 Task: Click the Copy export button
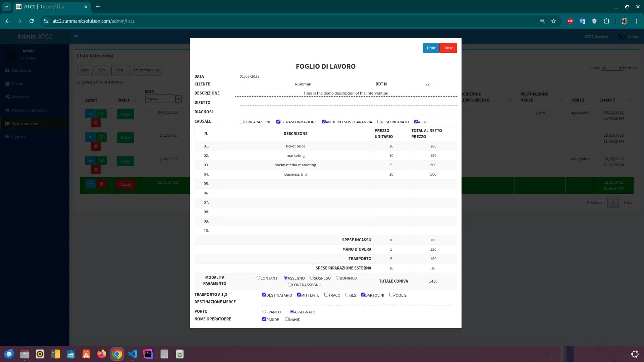pos(85,70)
